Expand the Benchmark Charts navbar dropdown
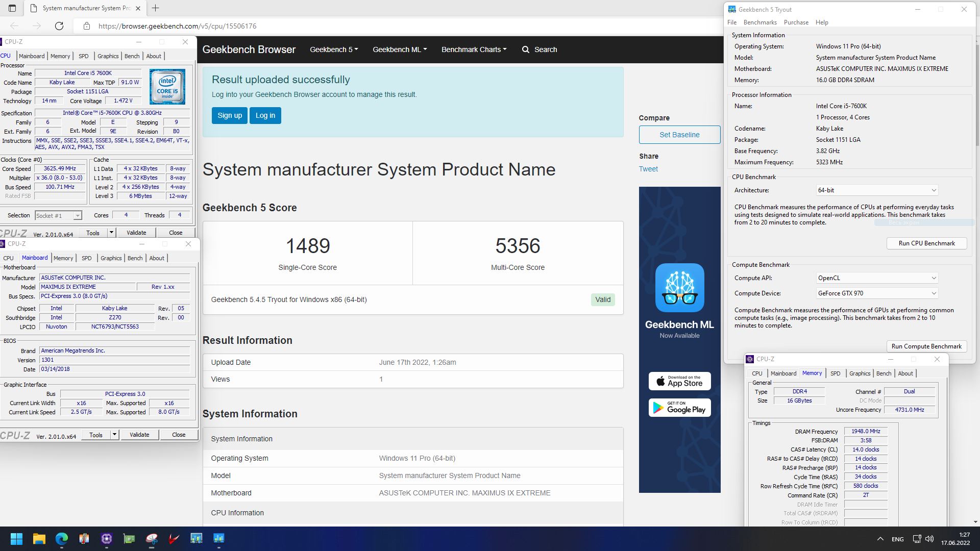980x551 pixels. pos(474,49)
